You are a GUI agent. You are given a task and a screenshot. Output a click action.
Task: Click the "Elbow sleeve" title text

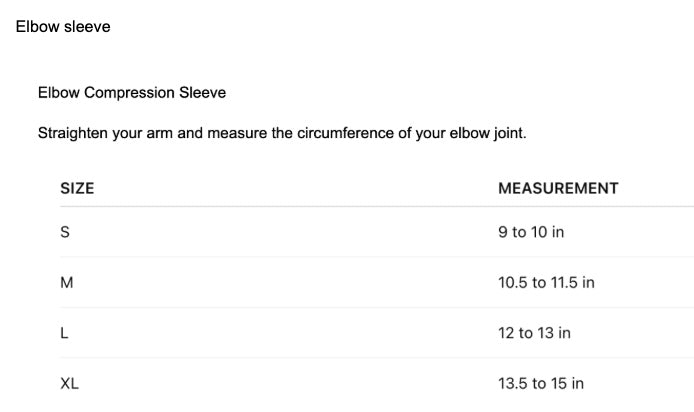pos(63,27)
